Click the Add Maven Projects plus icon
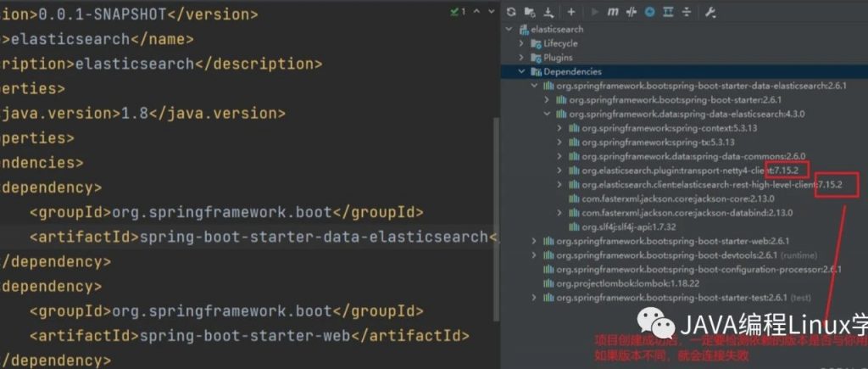Image resolution: width=868 pixels, height=369 pixels. [571, 12]
